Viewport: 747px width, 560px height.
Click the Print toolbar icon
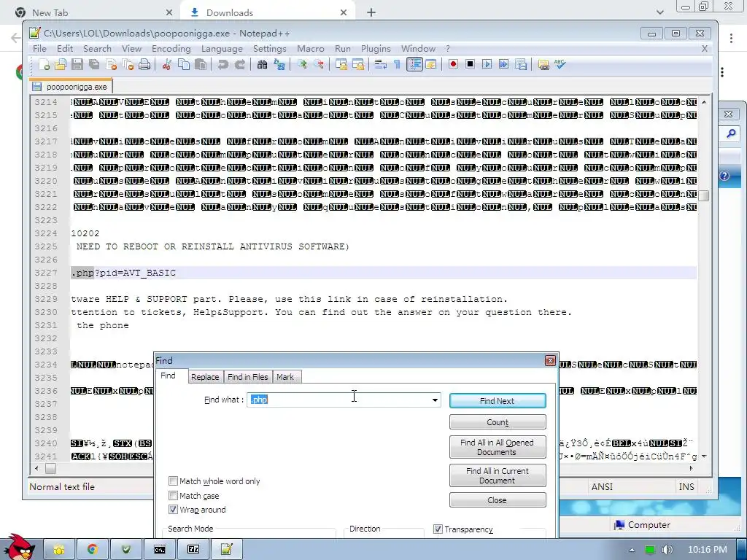tap(144, 64)
